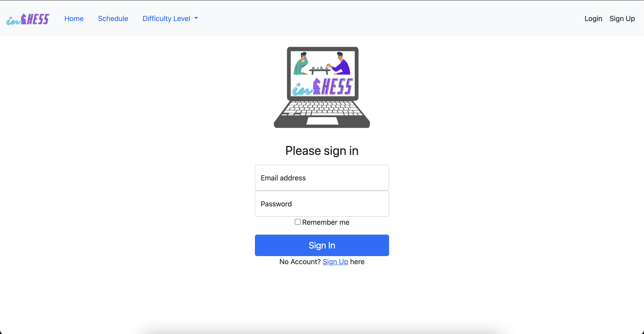Screen dimensions: 644x334
Task: Click the inChess text on laptop screen
Action: click(x=322, y=87)
